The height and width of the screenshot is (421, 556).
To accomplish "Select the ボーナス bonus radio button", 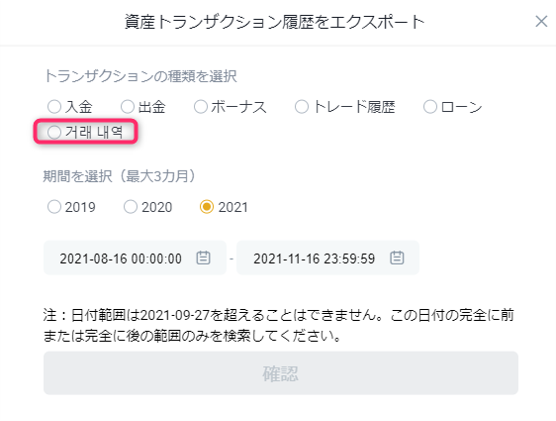I will click(x=201, y=106).
